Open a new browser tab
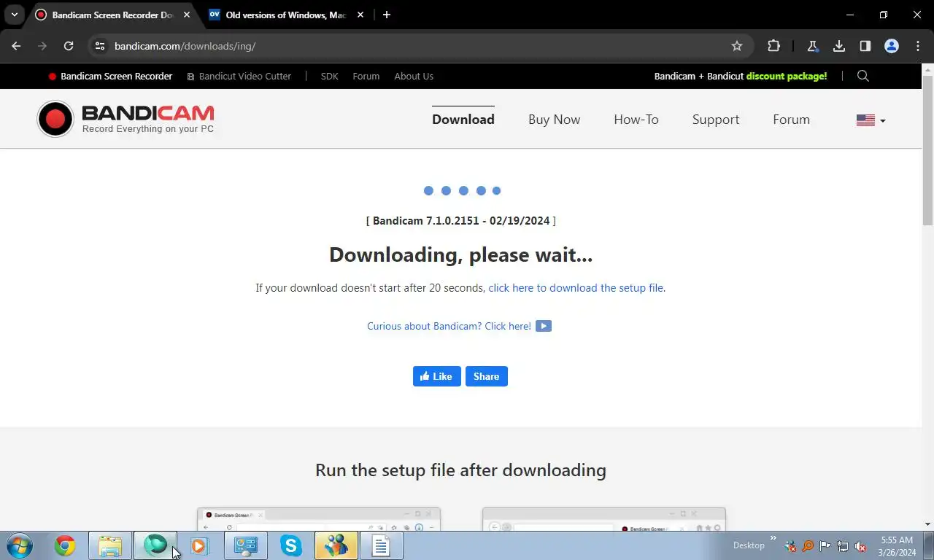 387,15
